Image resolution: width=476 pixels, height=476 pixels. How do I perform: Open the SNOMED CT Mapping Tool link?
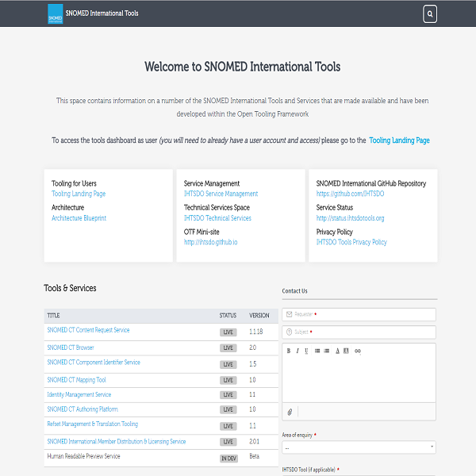pos(76,380)
